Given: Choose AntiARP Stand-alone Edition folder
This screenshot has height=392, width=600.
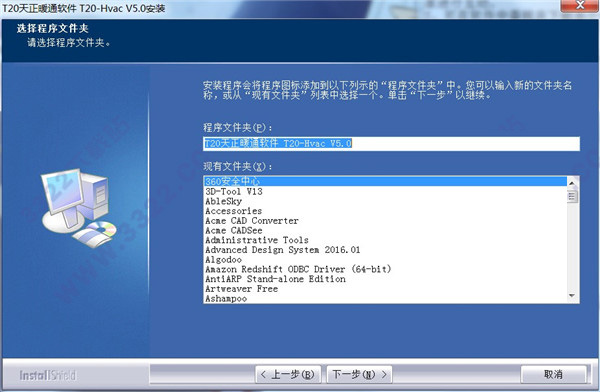Looking at the screenshot, I should point(385,279).
